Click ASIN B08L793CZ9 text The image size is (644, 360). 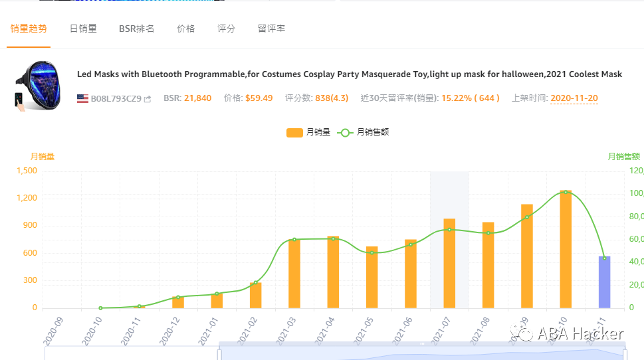click(116, 98)
